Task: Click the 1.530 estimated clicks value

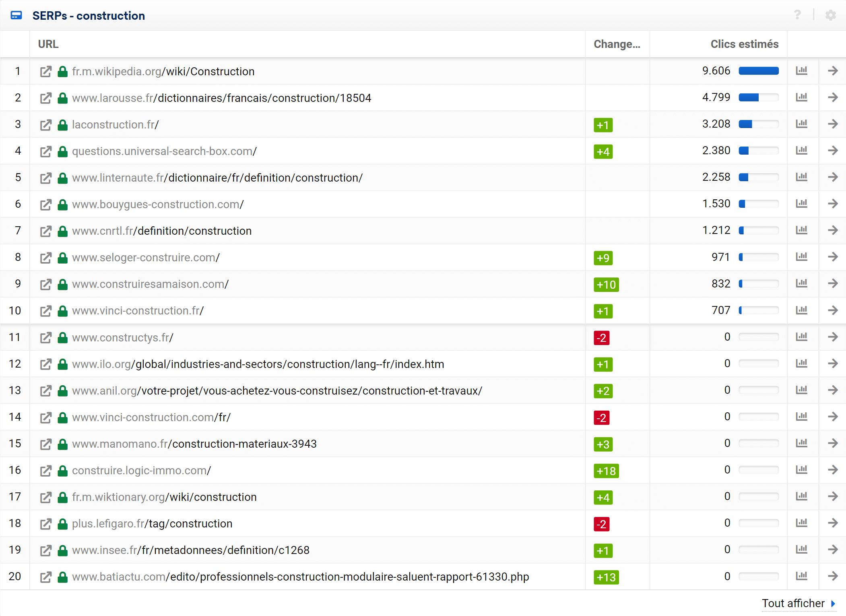Action: point(716,204)
